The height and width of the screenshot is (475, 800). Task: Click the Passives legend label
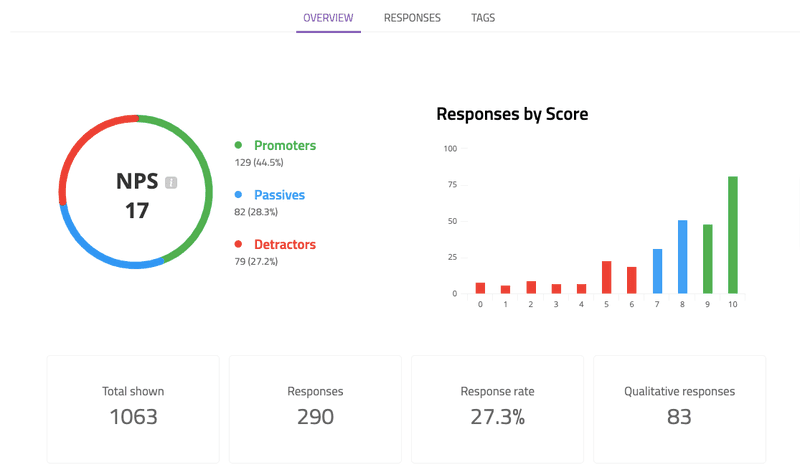coord(279,195)
